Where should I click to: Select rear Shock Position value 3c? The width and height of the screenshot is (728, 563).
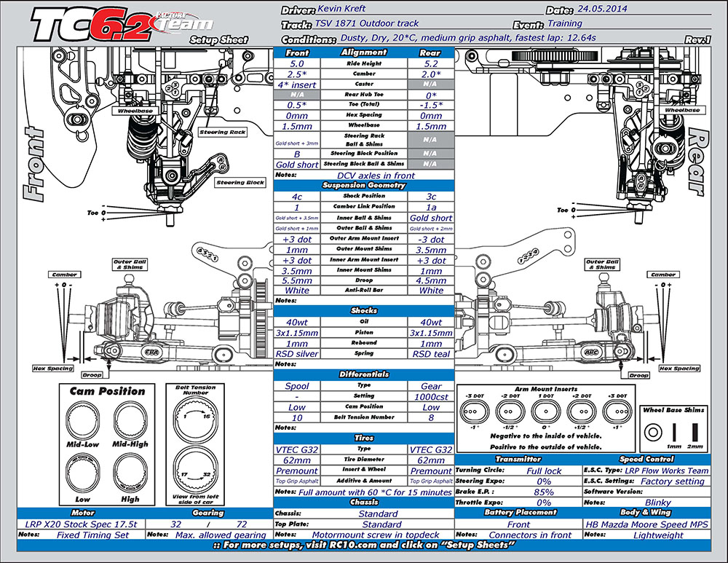click(431, 197)
